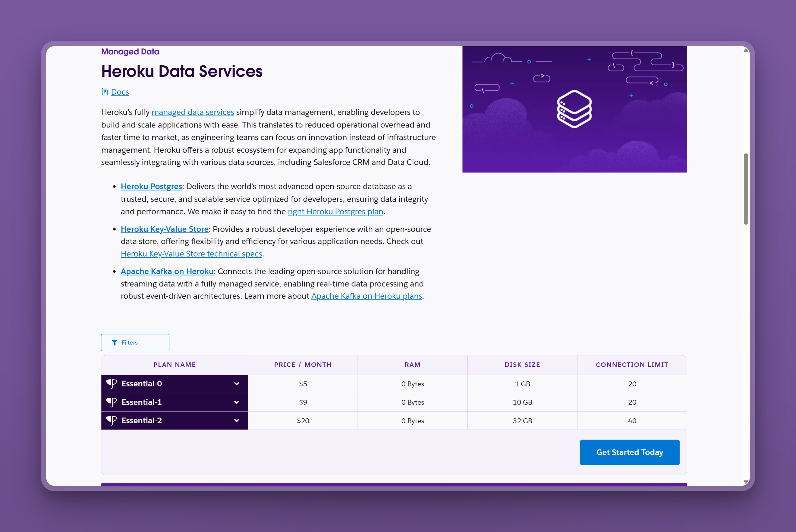Screen dimensions: 796x532
Task: Follow the Apache Kafka on Heroku link
Action: click(x=167, y=272)
